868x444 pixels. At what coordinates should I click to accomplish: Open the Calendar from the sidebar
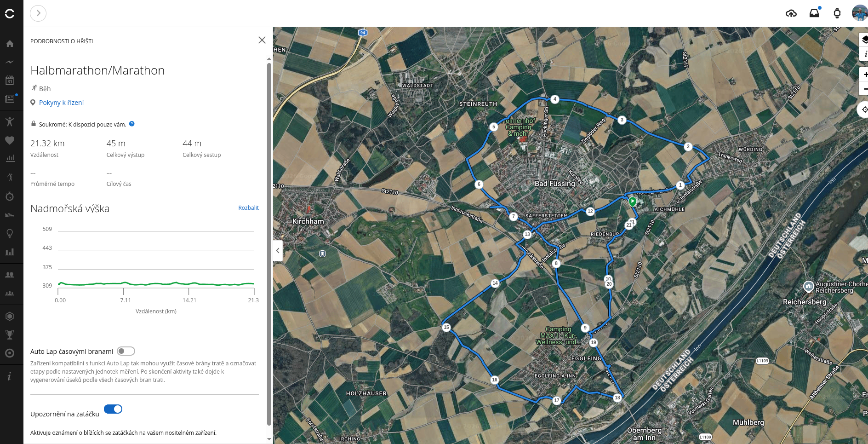point(10,81)
